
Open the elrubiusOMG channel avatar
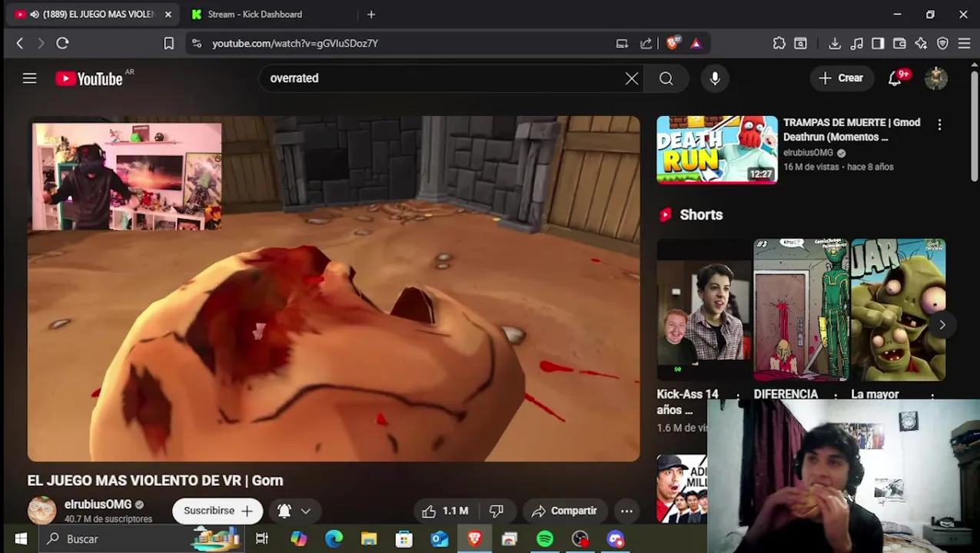42,511
